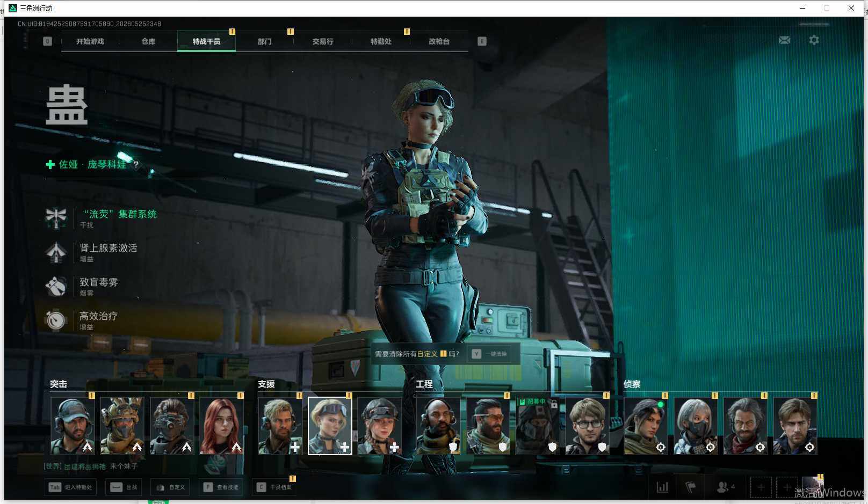This screenshot has width=868, height=504.
Task: Click the 高效治疗 skill name
Action: click(x=99, y=316)
